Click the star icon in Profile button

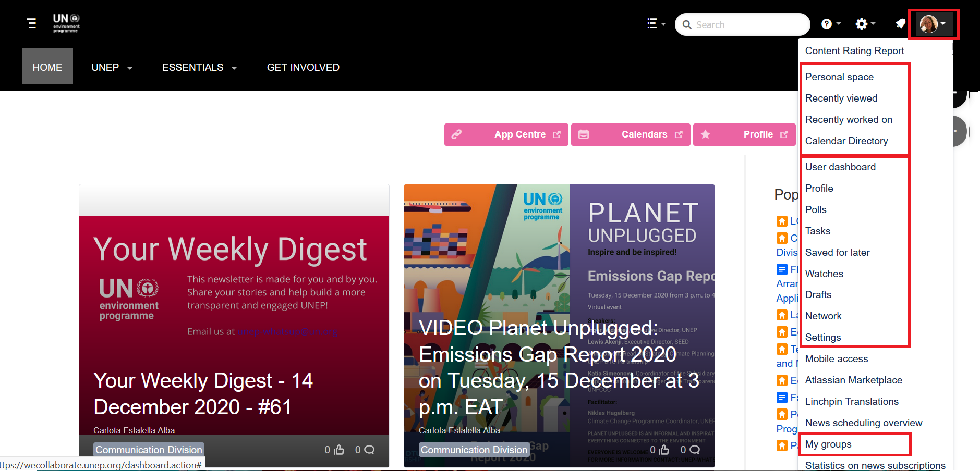[706, 134]
